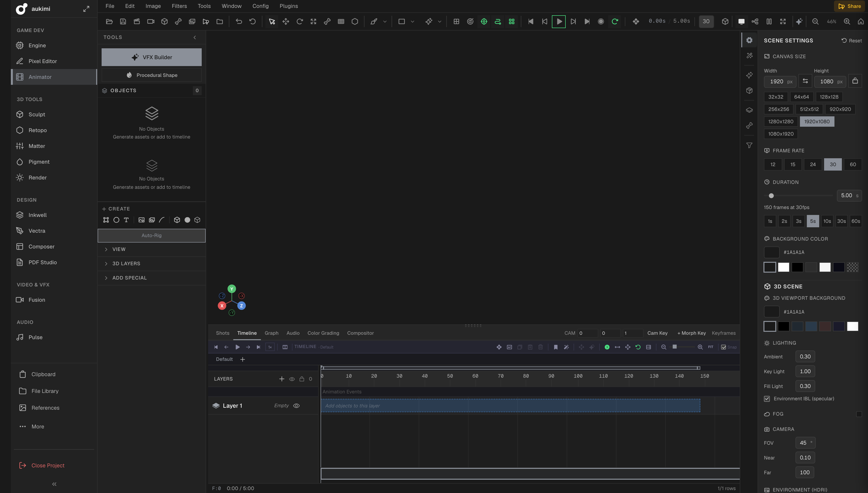Select transparent checkerboard background swatch
Viewport: 868px width, 493px height.
click(852, 267)
